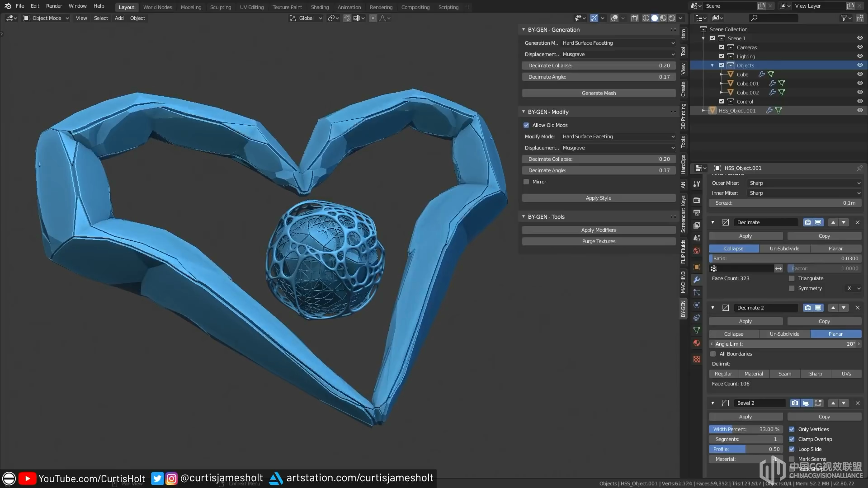Toggle Decimate modifier render visibility camera icon
Image resolution: width=868 pixels, height=488 pixels.
[x=807, y=222]
